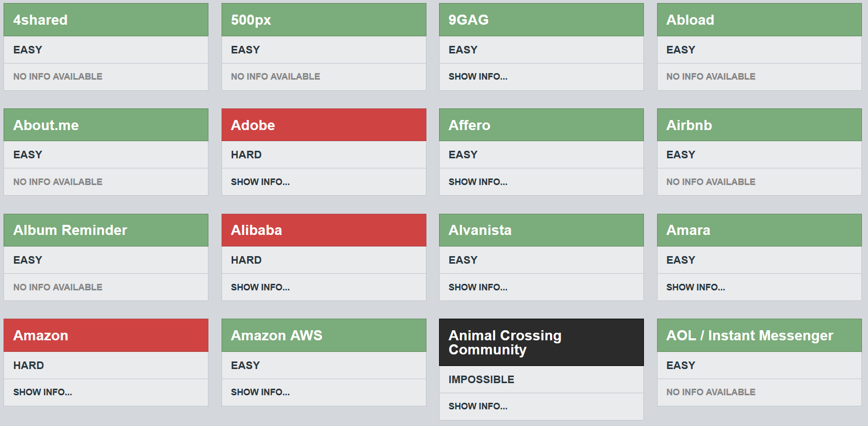Open the Airbnb header link

click(x=689, y=126)
